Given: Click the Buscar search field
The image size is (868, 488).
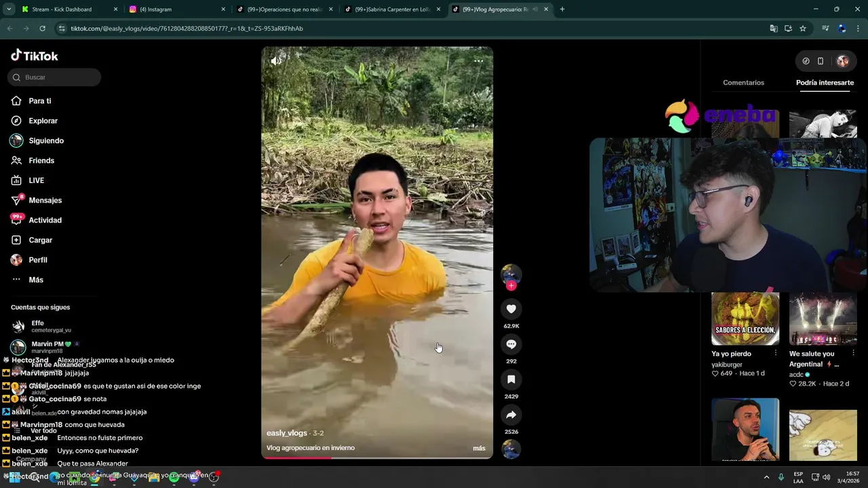Looking at the screenshot, I should 54,77.
